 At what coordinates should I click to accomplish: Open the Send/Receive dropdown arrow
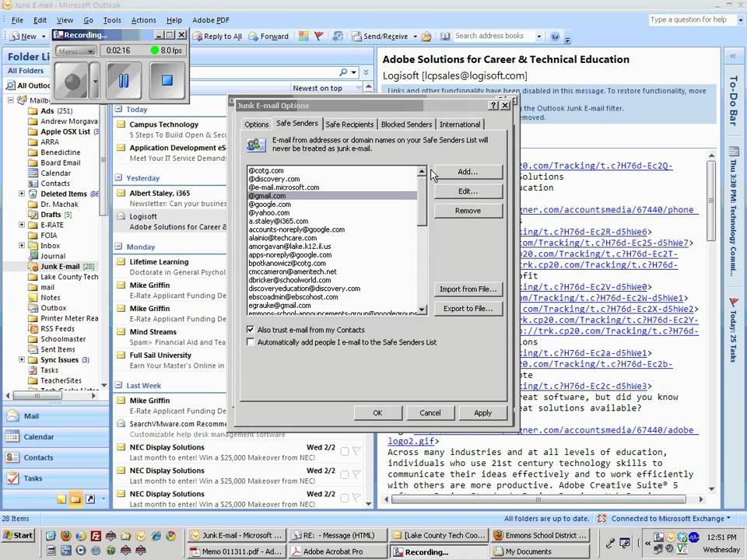415,37
